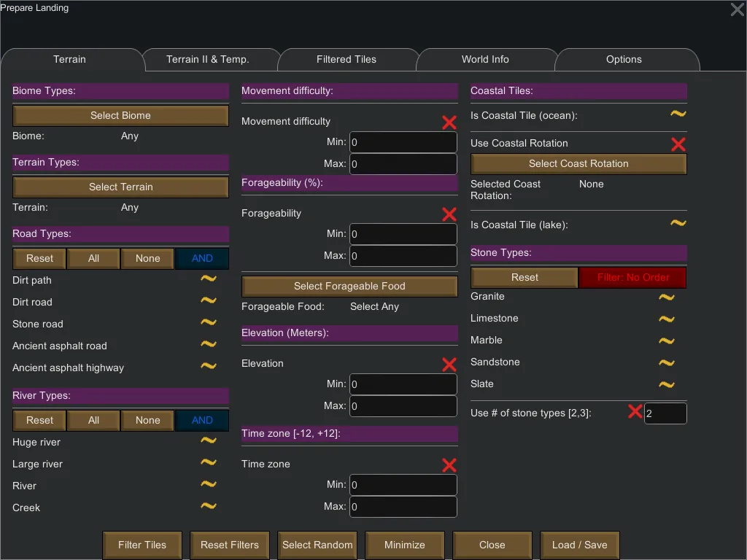Open the Select Terrain list
The image size is (747, 560).
pos(121,187)
